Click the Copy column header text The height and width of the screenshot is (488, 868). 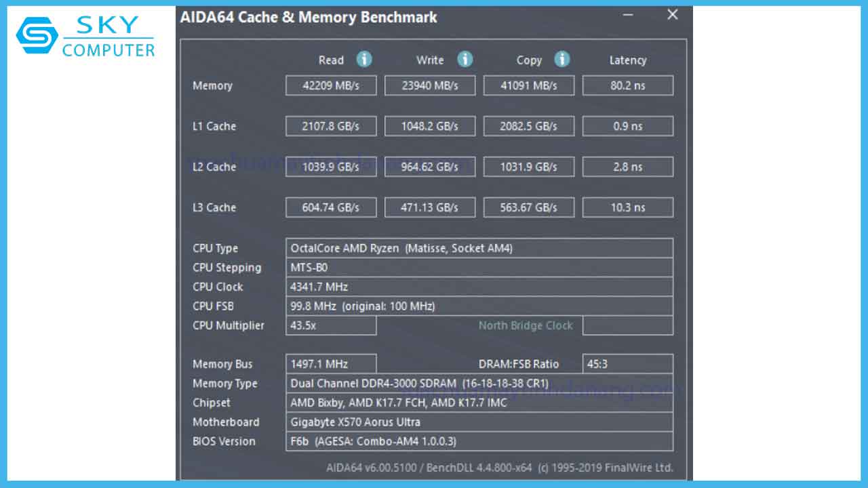pyautogui.click(x=529, y=60)
